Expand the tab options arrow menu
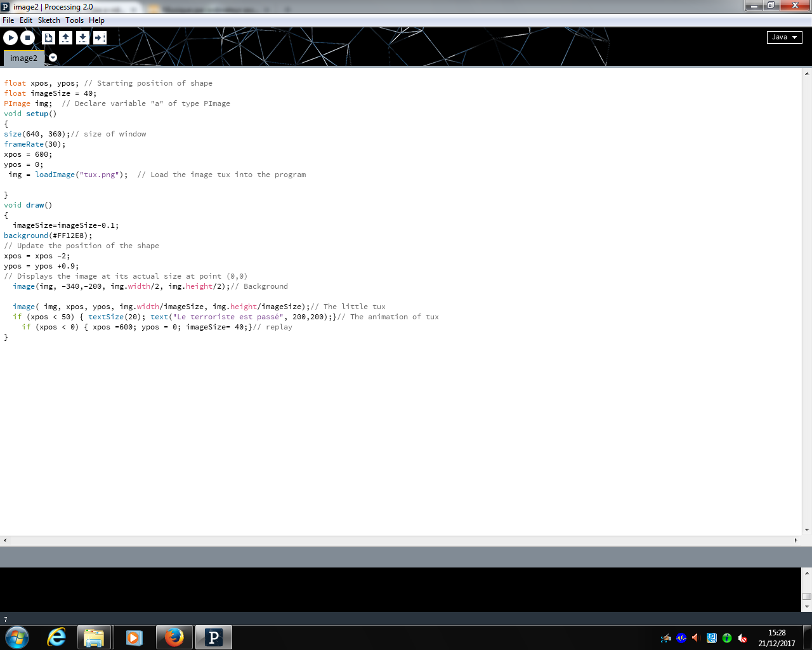 [53, 58]
